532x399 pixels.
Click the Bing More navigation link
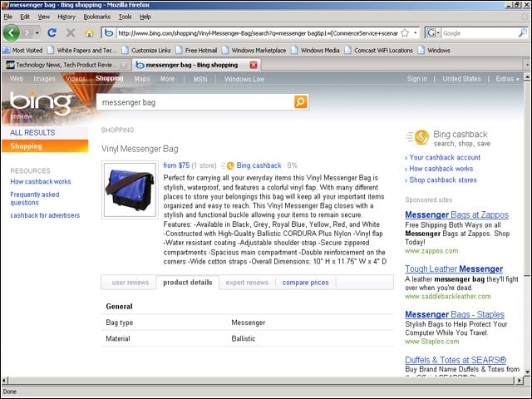[x=167, y=79]
